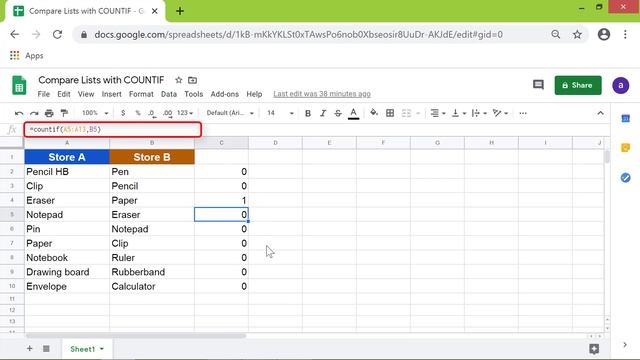Viewport: 640px width, 360px height.
Task: Collapse the menus with the up chevron
Action: [x=600, y=113]
